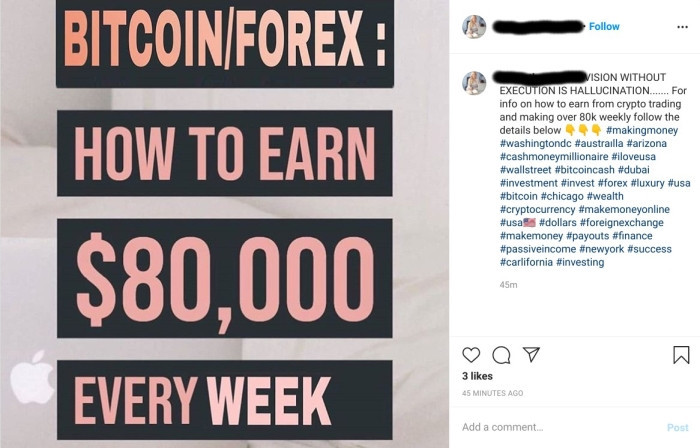Select the Bitcoin/Forex post image
The width and height of the screenshot is (700, 448).
[225, 224]
